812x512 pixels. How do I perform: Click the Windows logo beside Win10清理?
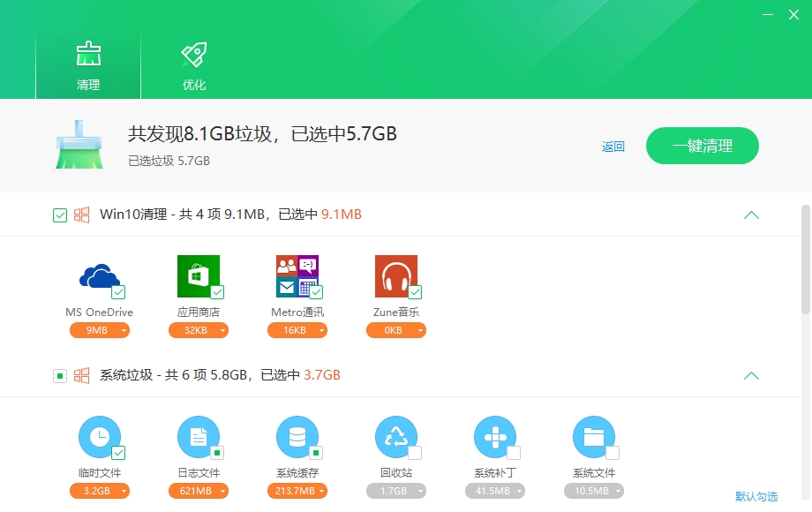[81, 215]
